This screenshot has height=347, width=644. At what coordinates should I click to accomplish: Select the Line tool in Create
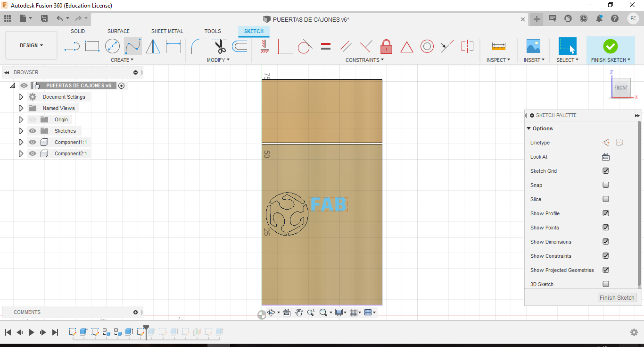[72, 46]
